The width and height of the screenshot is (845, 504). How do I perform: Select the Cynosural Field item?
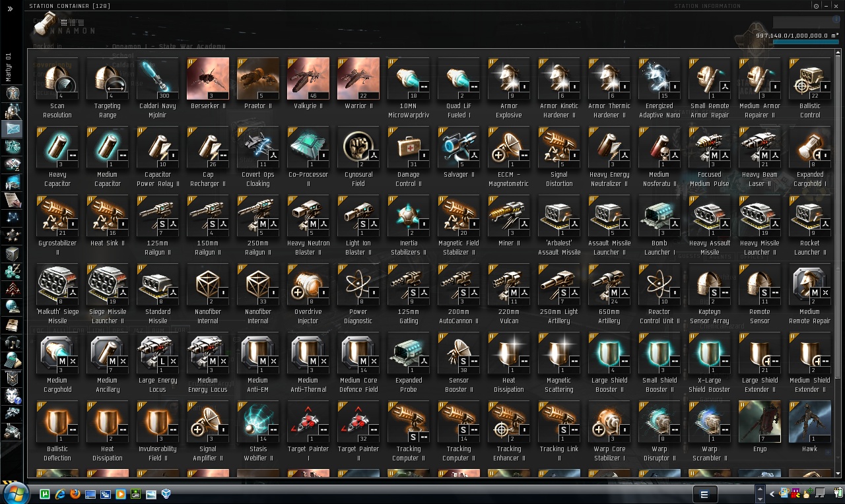(x=358, y=147)
